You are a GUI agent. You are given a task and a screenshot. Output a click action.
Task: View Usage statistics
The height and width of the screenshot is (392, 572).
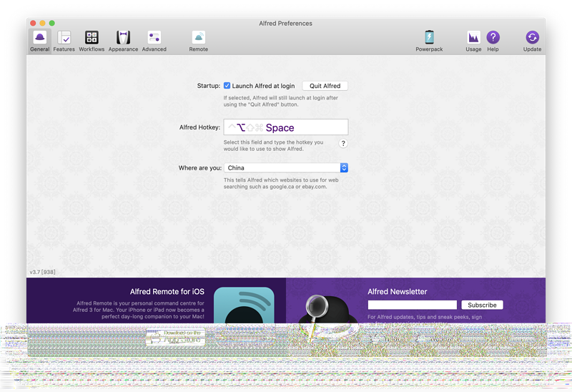pyautogui.click(x=473, y=41)
